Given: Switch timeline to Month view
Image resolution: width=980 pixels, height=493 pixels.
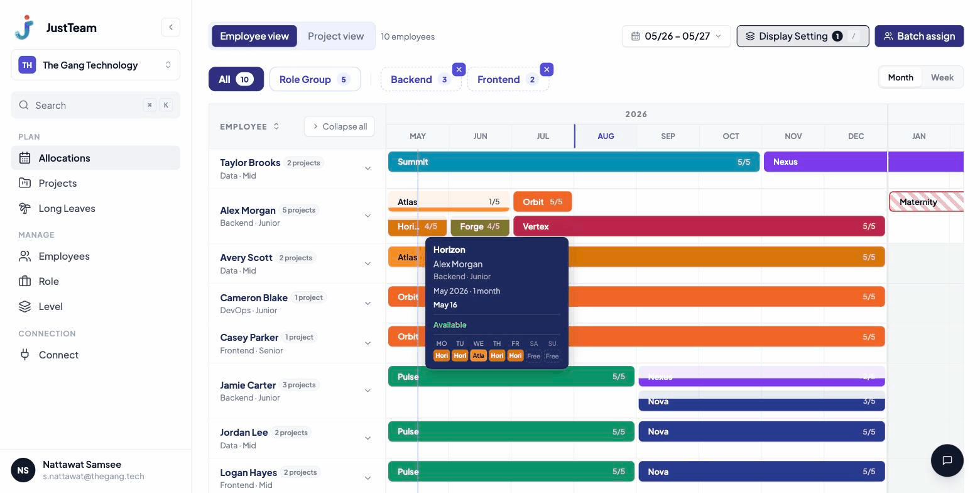Looking at the screenshot, I should click(900, 77).
